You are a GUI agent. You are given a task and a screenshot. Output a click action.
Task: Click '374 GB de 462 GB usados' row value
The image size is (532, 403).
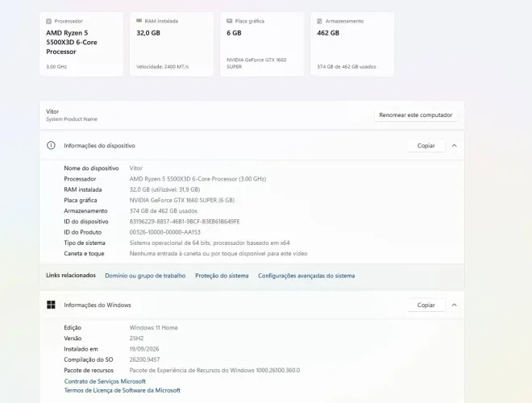click(x=163, y=211)
